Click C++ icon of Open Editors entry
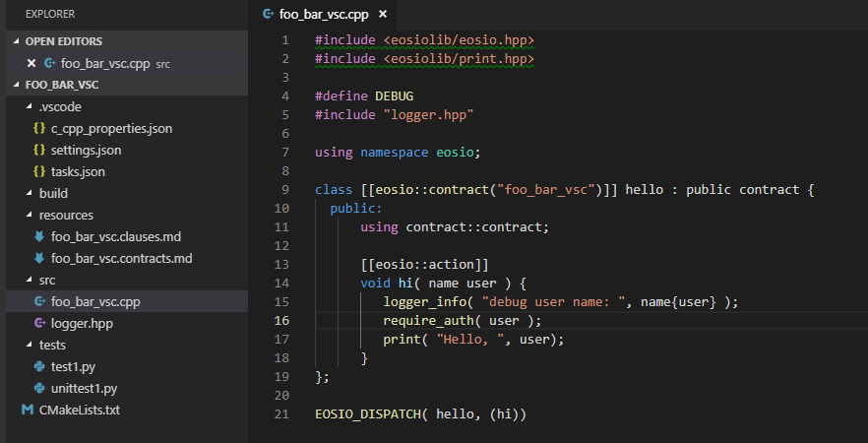The height and width of the screenshot is (443, 868). 49,64
